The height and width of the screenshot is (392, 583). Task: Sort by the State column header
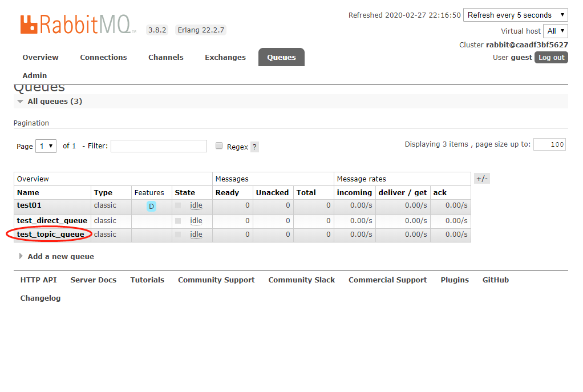[x=185, y=193]
